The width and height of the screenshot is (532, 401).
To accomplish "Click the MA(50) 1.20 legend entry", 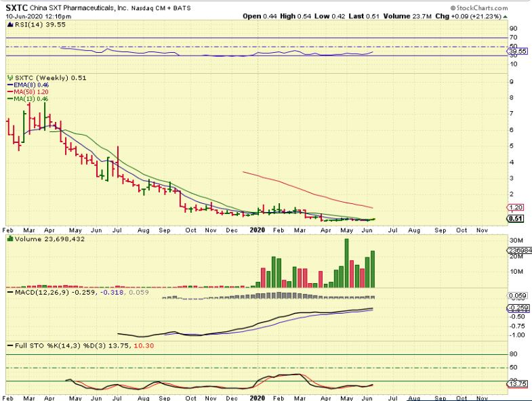I will click(x=28, y=92).
